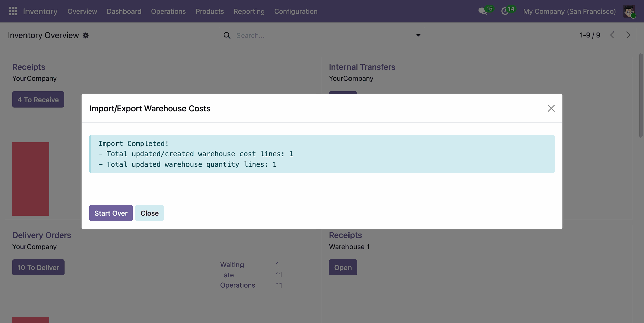Open the Products menu
Viewport: 644px width, 323px height.
(210, 11)
